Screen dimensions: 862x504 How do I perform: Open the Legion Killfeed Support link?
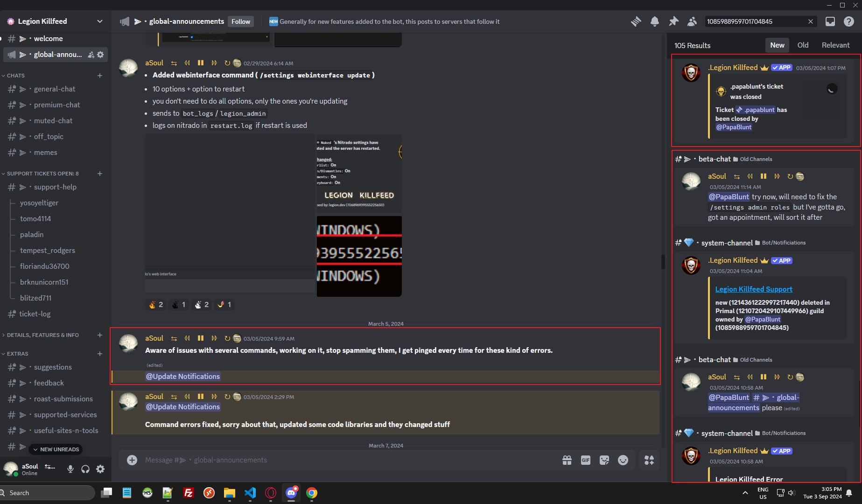point(754,289)
